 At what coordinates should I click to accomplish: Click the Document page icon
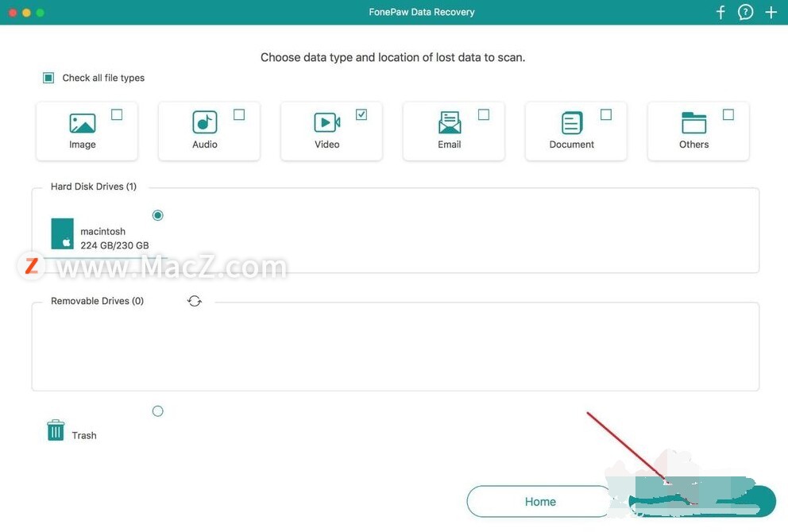(572, 122)
